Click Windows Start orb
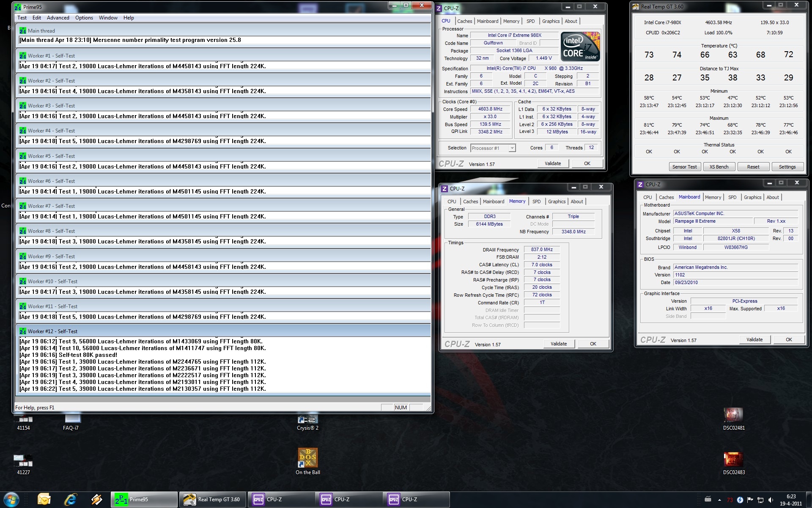Screen dimensions: 812x508 click(11, 500)
